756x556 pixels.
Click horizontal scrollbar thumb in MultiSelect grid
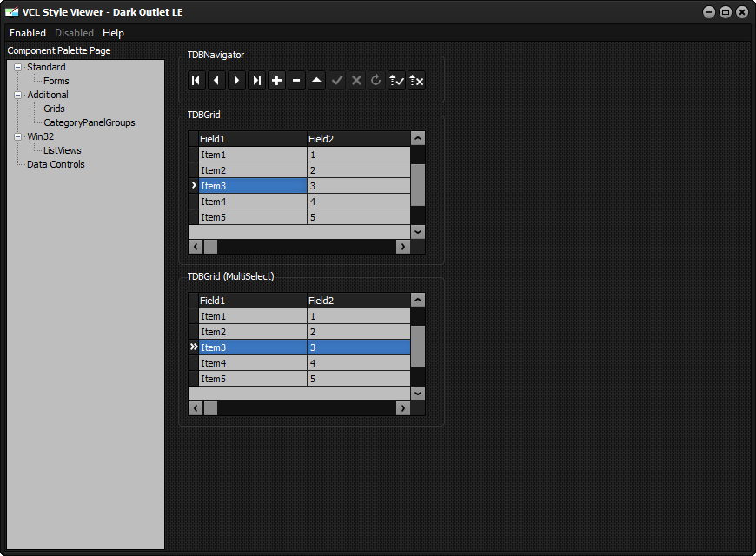210,408
